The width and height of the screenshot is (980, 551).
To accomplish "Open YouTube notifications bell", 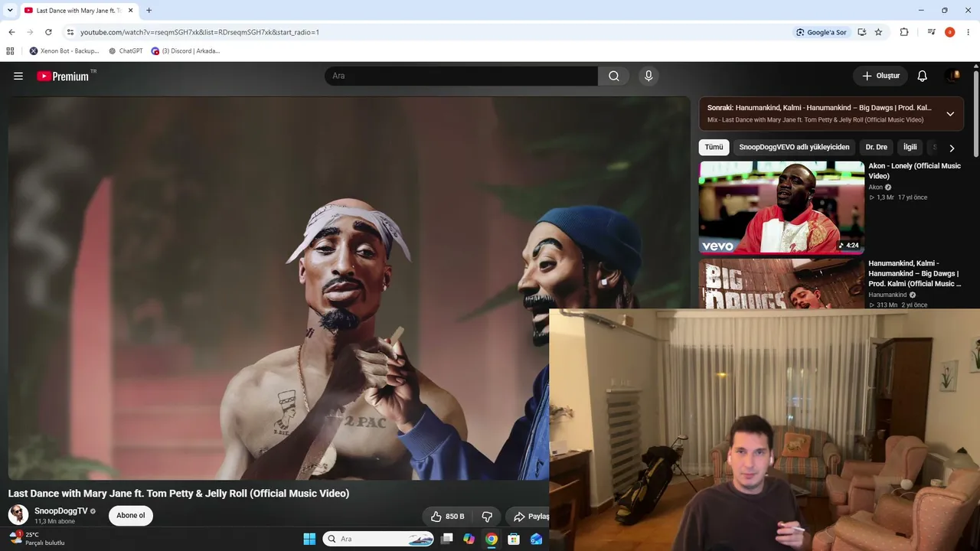I will point(923,76).
